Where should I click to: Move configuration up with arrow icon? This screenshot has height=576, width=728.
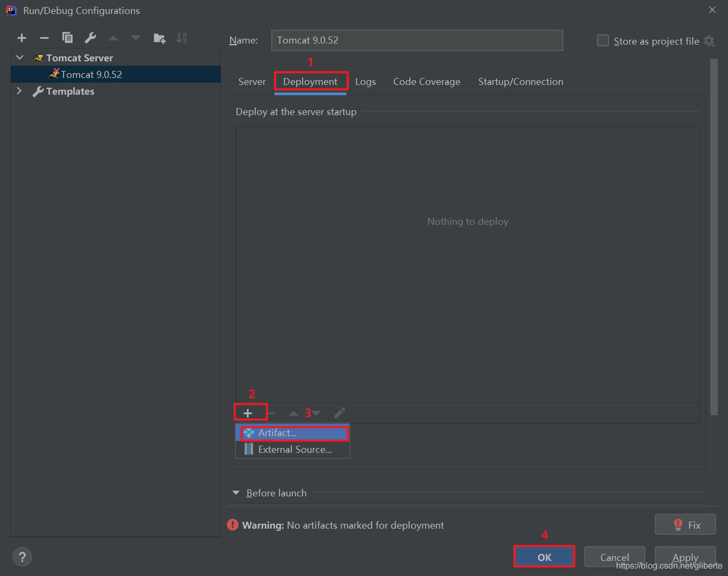113,38
